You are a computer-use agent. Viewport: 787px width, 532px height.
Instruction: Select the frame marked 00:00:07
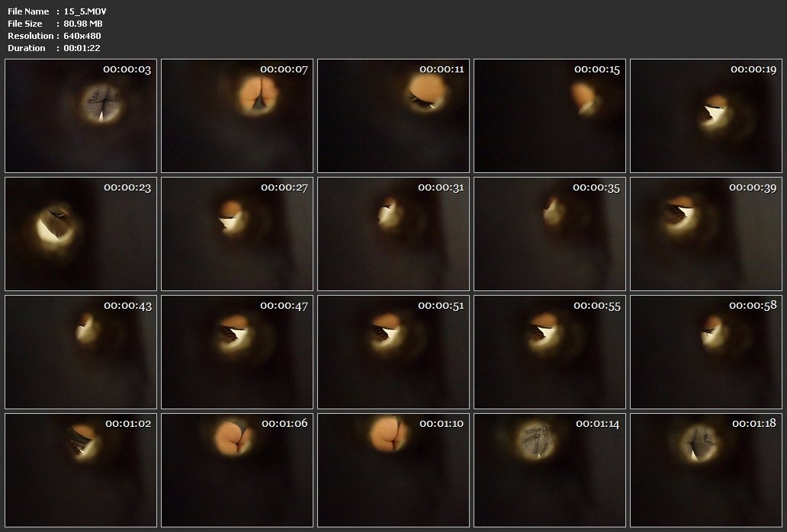(x=237, y=116)
